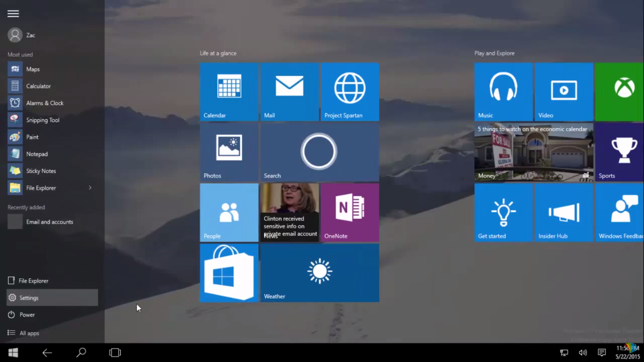Launch the OneNote tile
The height and width of the screenshot is (362, 644).
click(350, 213)
